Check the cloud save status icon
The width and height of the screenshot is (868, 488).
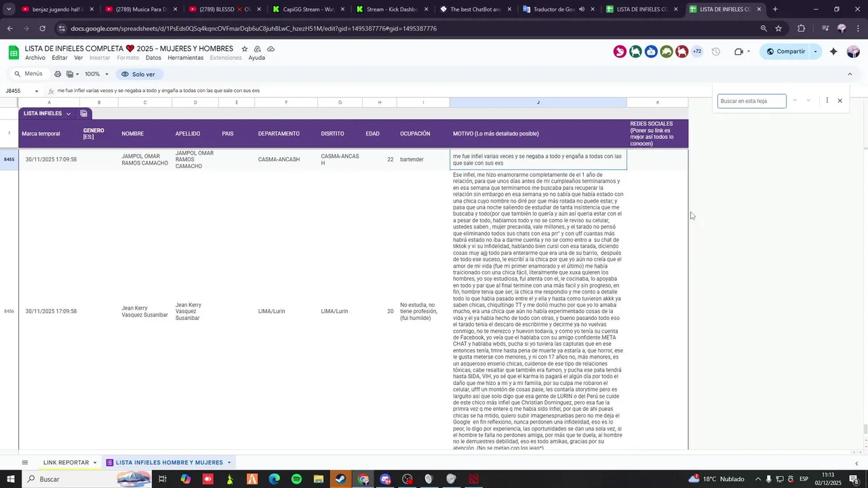[x=271, y=49]
